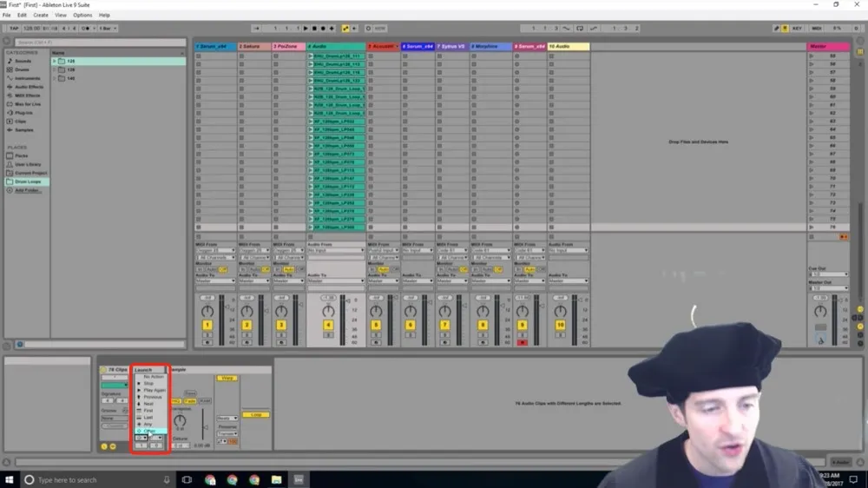Screen dimensions: 868x488
Task: Expand the 128 folder
Action: [x=54, y=69]
